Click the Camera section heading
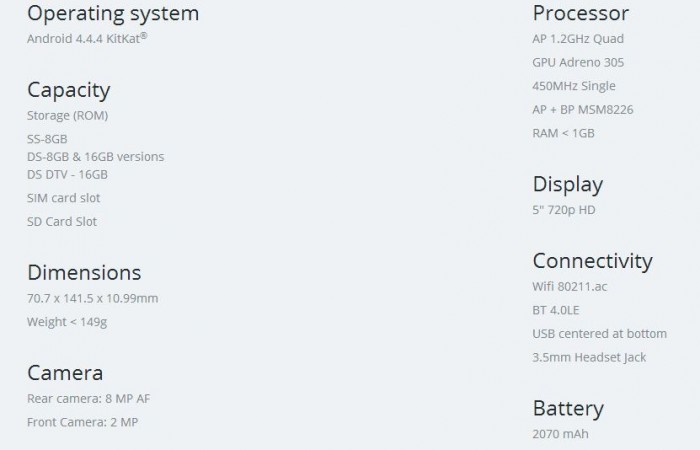 click(x=65, y=373)
